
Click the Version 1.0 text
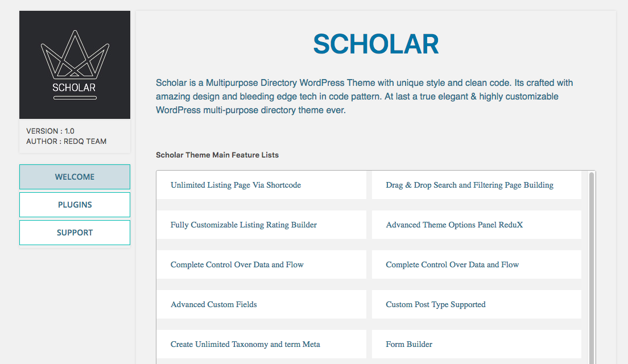(50, 131)
